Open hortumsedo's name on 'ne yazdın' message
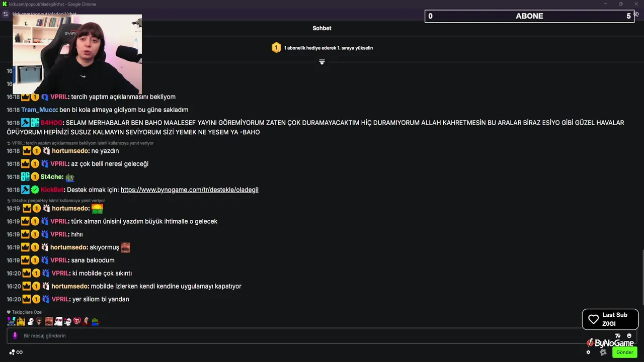Screen dimensions: 644x362 [70, 151]
